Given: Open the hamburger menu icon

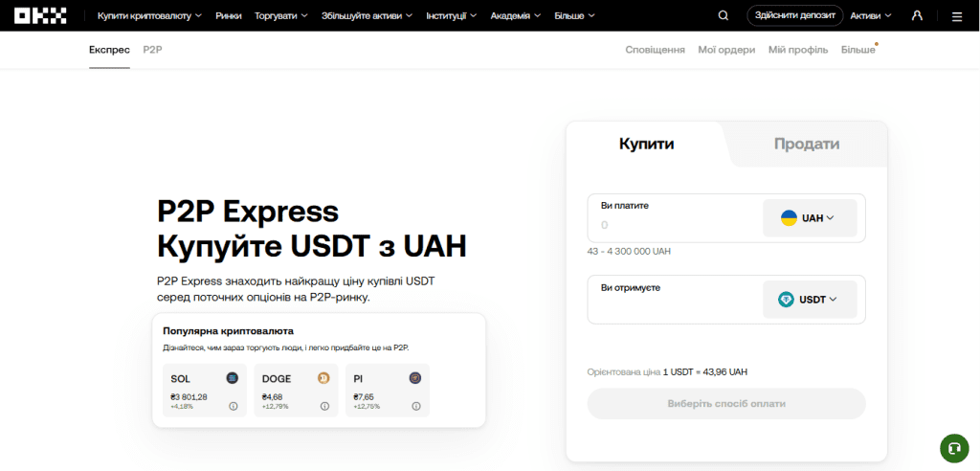Looking at the screenshot, I should (x=957, y=16).
